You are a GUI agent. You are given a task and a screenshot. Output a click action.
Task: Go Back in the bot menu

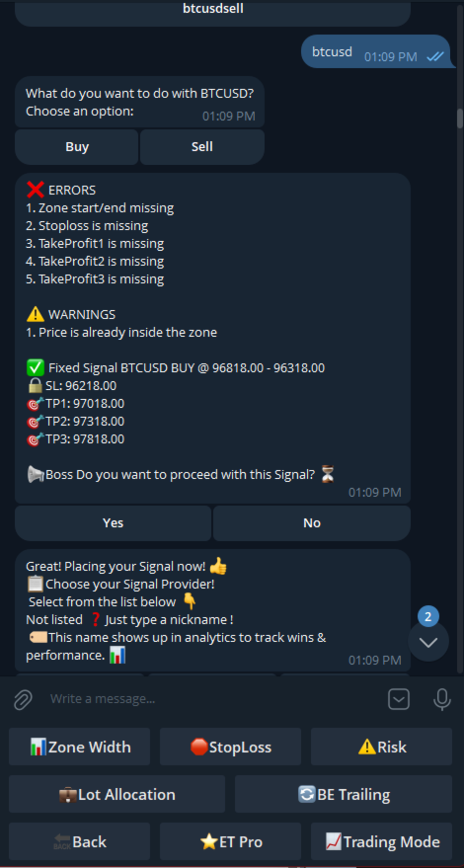pos(79,841)
